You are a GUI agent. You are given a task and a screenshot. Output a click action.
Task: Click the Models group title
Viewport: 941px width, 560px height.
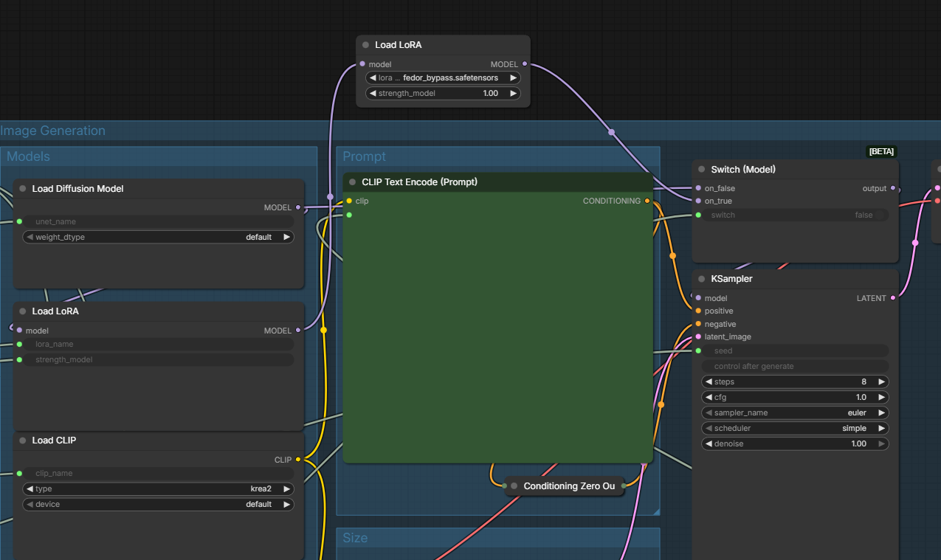(29, 156)
